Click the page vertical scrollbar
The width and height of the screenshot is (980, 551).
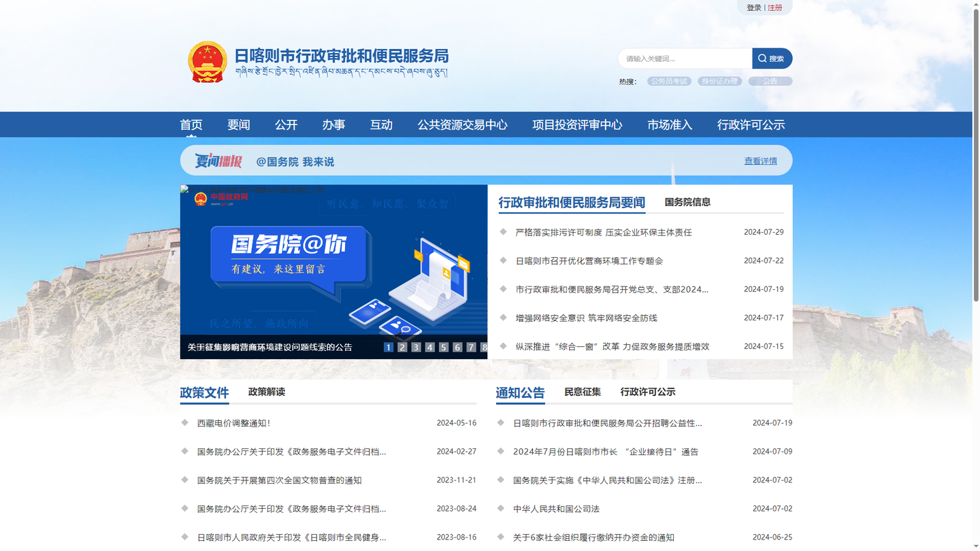click(976, 156)
